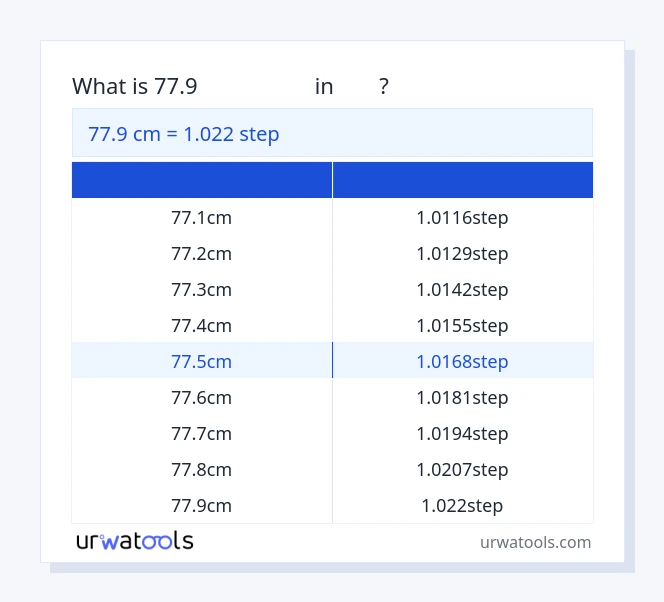
Task: Click the 77.2cm cell
Action: pyautogui.click(x=202, y=253)
